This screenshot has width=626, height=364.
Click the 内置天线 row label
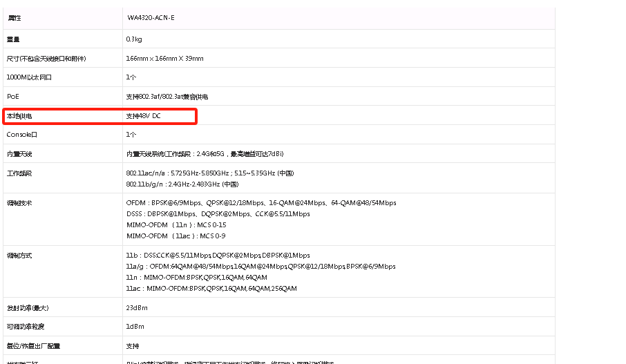19,153
